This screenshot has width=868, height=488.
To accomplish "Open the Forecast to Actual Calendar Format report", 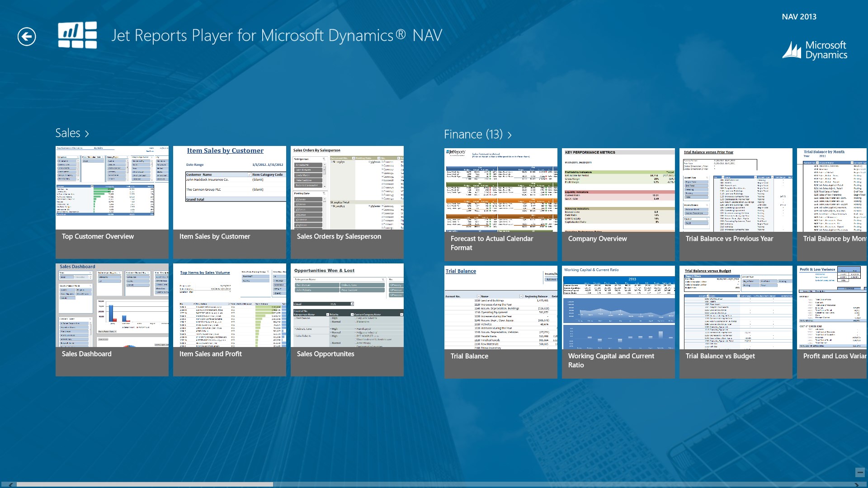I will coord(500,204).
